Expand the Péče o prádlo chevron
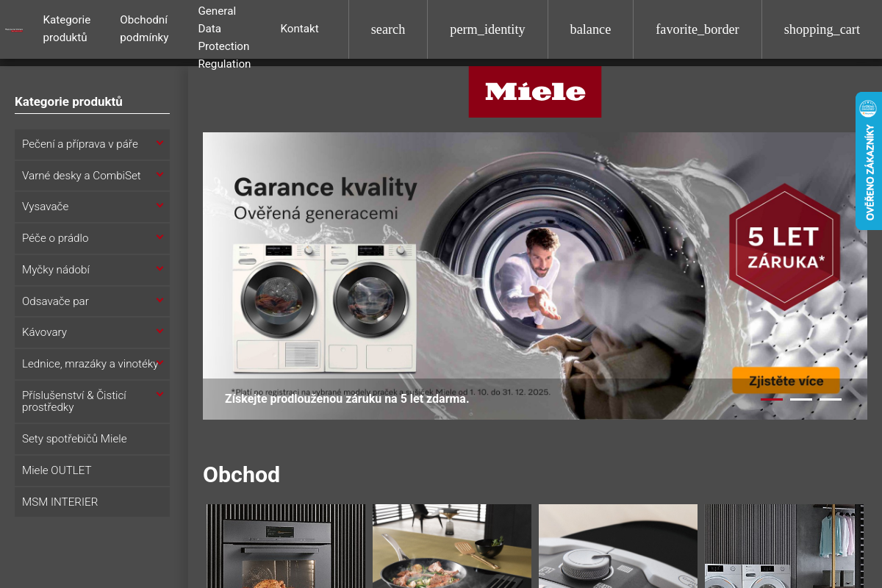 coord(159,237)
